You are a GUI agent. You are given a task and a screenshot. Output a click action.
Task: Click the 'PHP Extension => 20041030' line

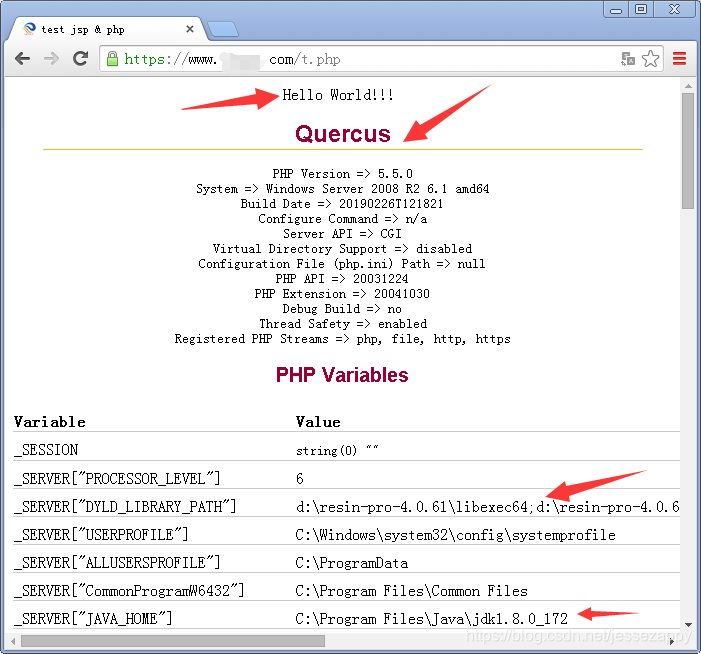342,294
